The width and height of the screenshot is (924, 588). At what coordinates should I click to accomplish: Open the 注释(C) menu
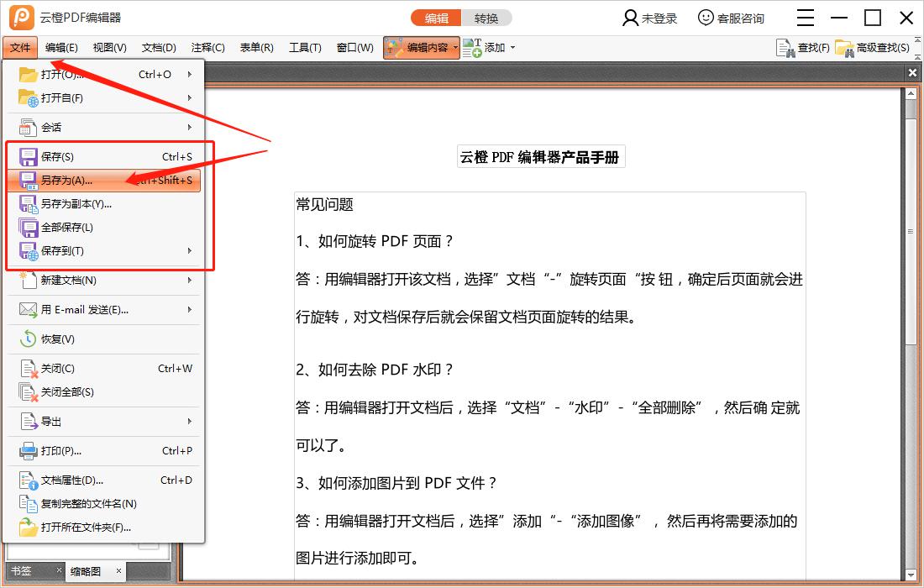pyautogui.click(x=208, y=48)
